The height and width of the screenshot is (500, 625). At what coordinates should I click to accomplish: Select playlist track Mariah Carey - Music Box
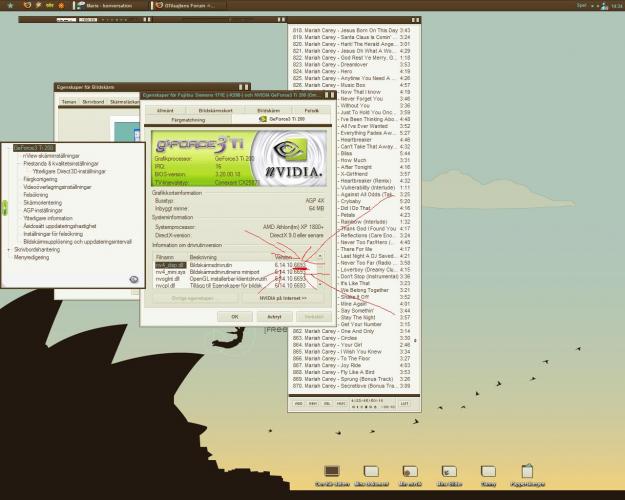pos(351,85)
